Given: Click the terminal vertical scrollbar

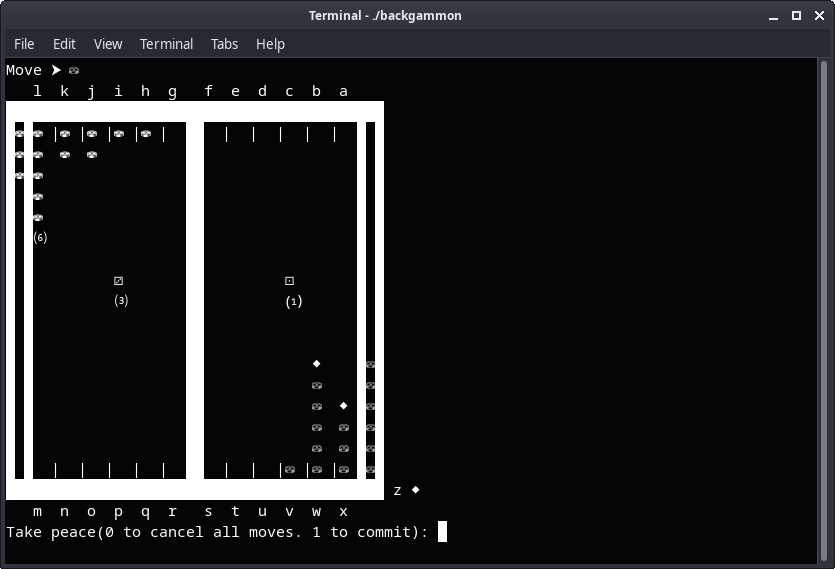Looking at the screenshot, I should pos(824,310).
